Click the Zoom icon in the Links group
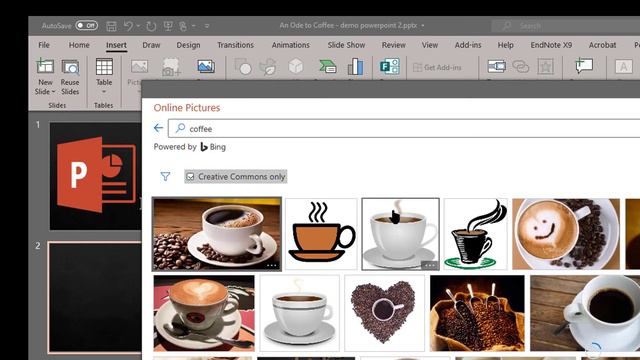The height and width of the screenshot is (360, 640). click(496, 67)
